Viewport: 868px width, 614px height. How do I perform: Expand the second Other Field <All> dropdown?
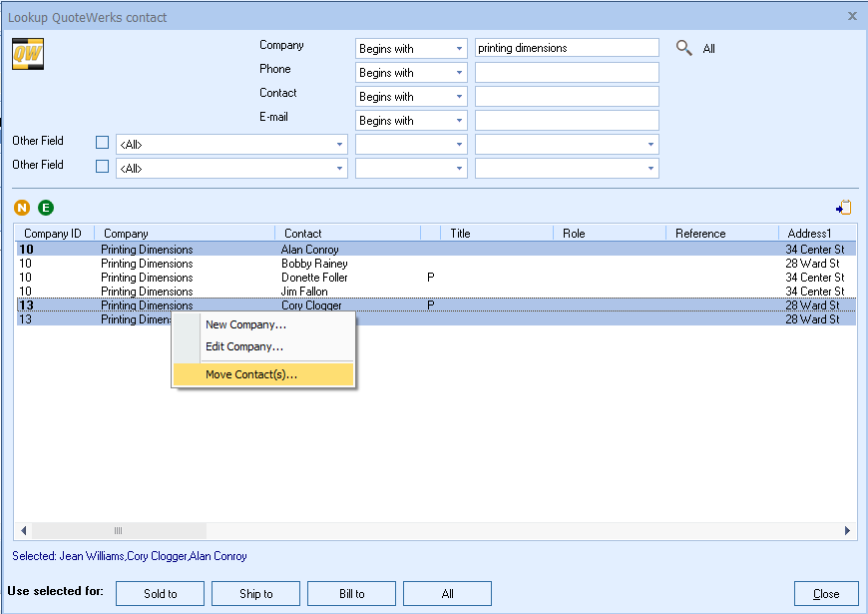338,168
